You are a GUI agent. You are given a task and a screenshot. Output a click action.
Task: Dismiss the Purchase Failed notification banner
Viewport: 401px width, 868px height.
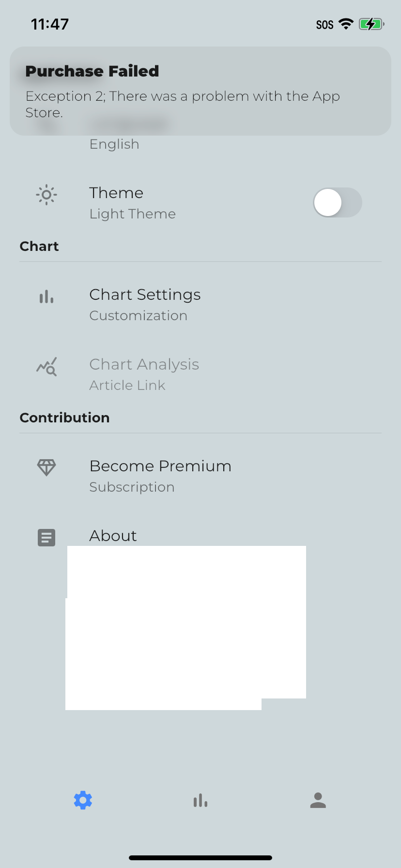200,91
